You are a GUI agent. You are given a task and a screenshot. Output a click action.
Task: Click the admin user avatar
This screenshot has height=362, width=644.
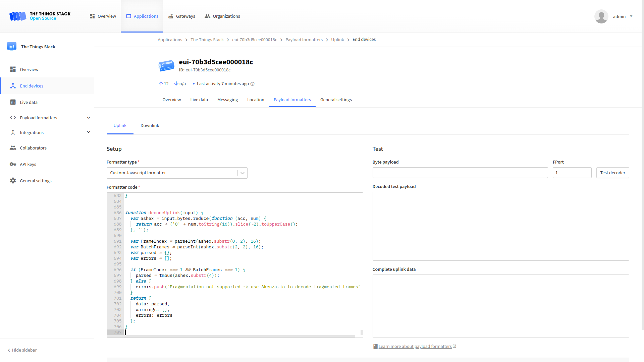click(x=601, y=16)
